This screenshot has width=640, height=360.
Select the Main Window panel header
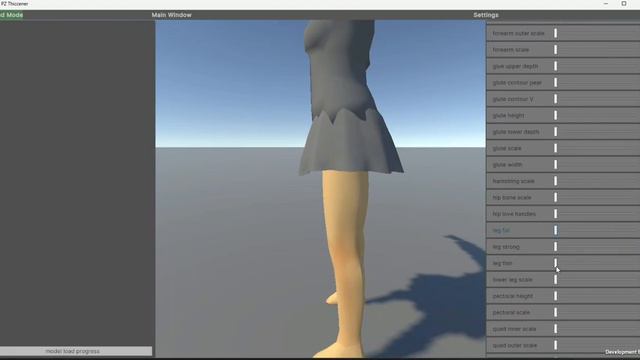click(171, 15)
